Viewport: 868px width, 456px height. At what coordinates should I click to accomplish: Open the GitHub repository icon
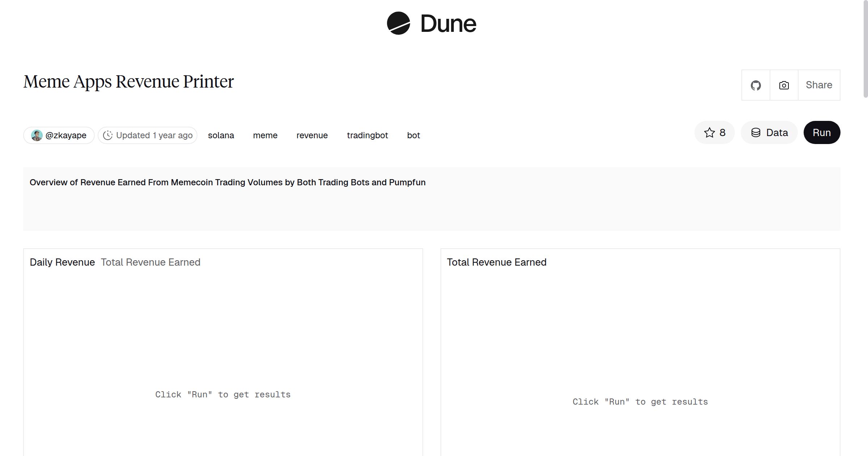pyautogui.click(x=756, y=85)
